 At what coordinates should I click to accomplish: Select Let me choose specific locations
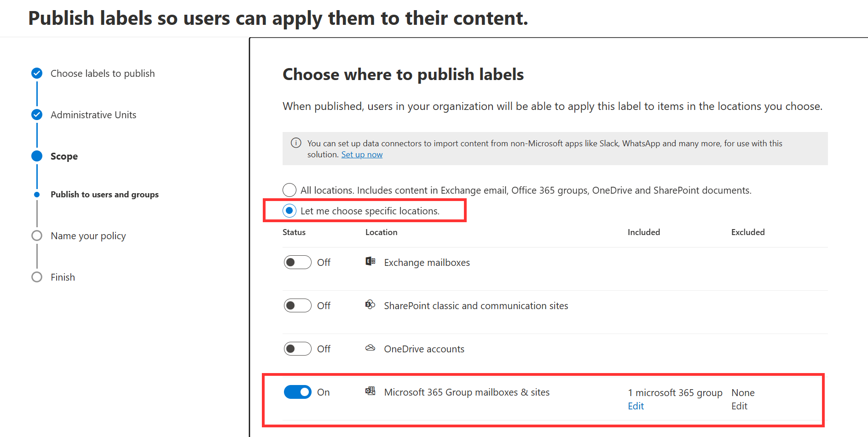click(289, 211)
